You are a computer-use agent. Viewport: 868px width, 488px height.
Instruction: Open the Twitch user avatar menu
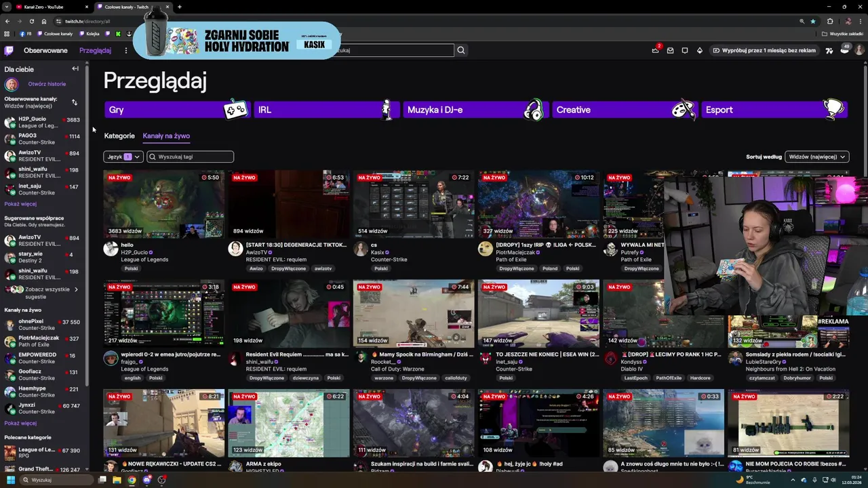[859, 50]
